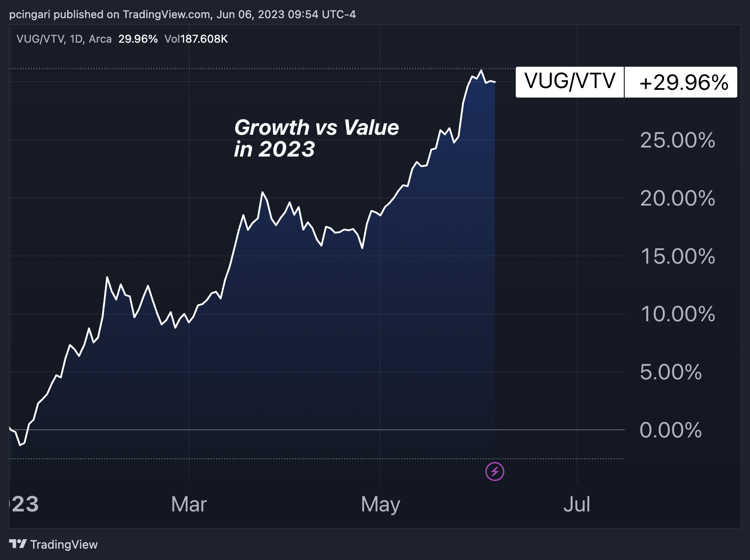The width and height of the screenshot is (750, 560).
Task: Click the 29.96% legend value
Action: (x=138, y=39)
